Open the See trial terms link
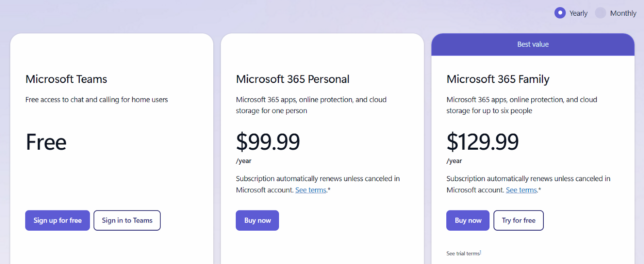The height and width of the screenshot is (264, 644). point(462,253)
